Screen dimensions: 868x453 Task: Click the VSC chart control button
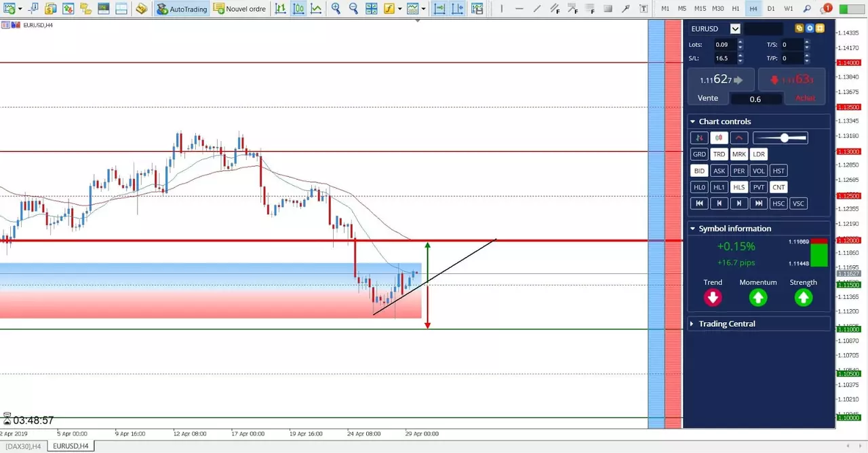798,203
